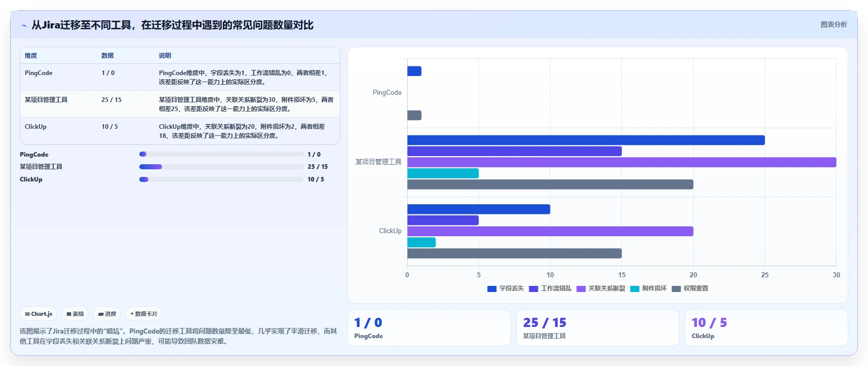Image resolution: width=868 pixels, height=366 pixels.
Task: Click 某项目管理工具 字段丢失 bar reaching 25
Action: 586,140
